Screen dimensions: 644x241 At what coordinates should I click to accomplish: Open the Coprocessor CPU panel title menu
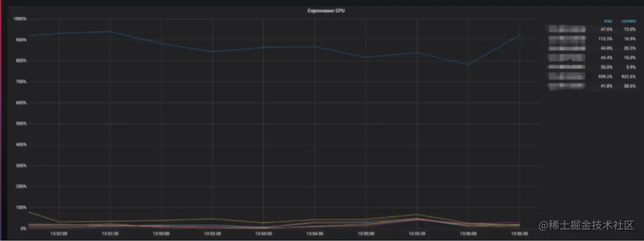tap(327, 11)
